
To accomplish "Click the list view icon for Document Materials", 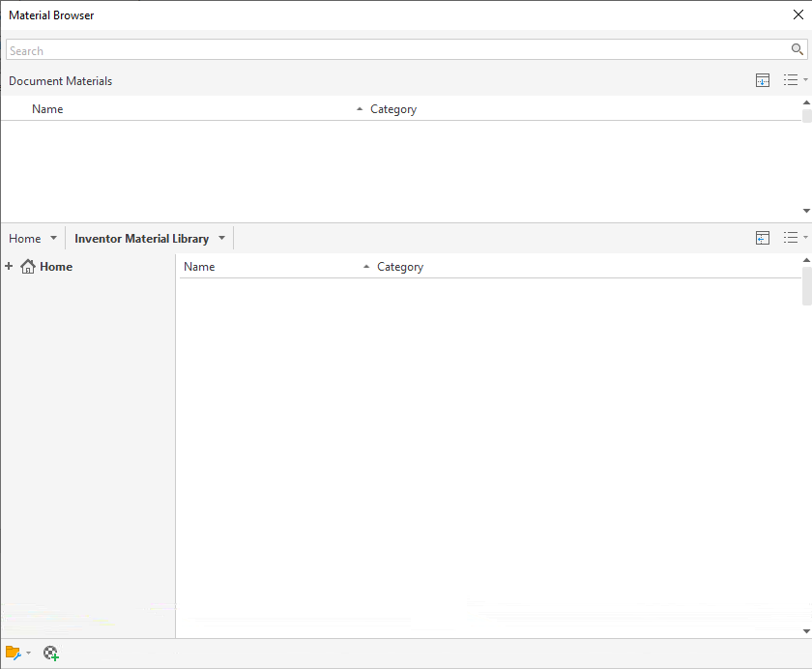I will 791,80.
